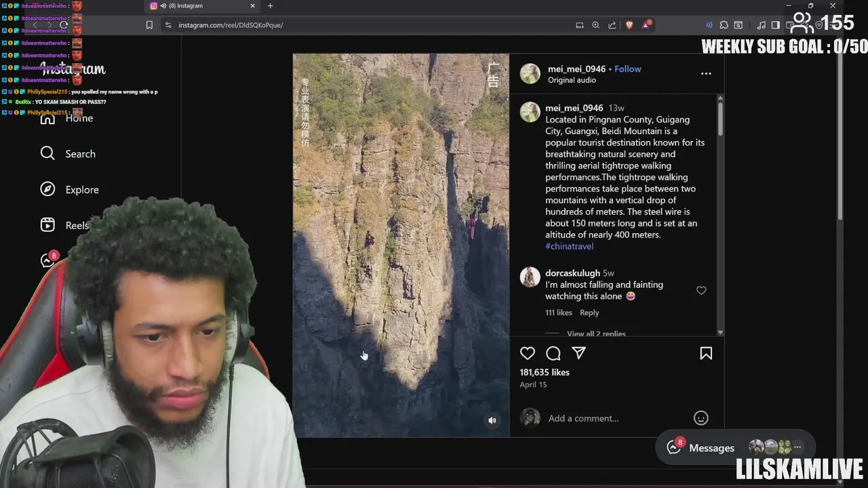Toggle the browser sidebar panel icon

[x=775, y=25]
